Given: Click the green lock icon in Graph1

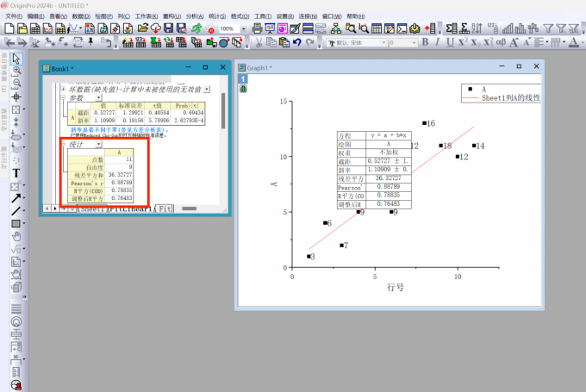Looking at the screenshot, I should point(243,89).
